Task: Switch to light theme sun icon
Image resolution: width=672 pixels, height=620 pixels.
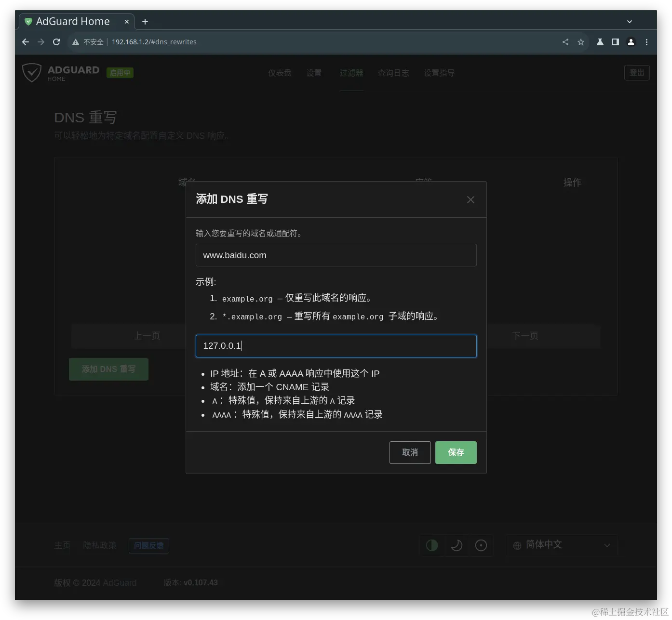Action: [x=481, y=545]
